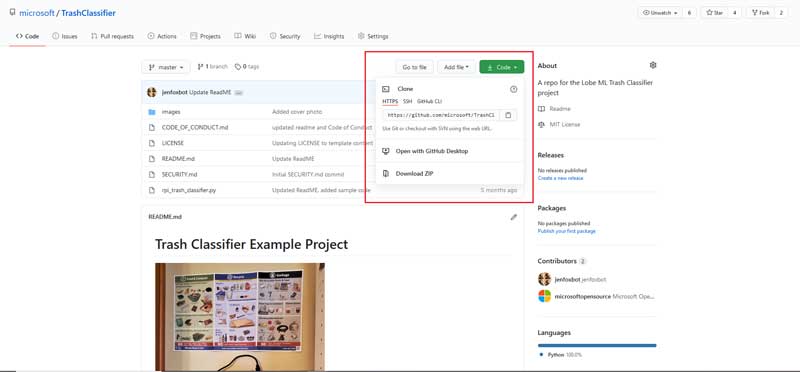800x372 pixels.
Task: Click the stargazers count 4
Action: [734, 13]
